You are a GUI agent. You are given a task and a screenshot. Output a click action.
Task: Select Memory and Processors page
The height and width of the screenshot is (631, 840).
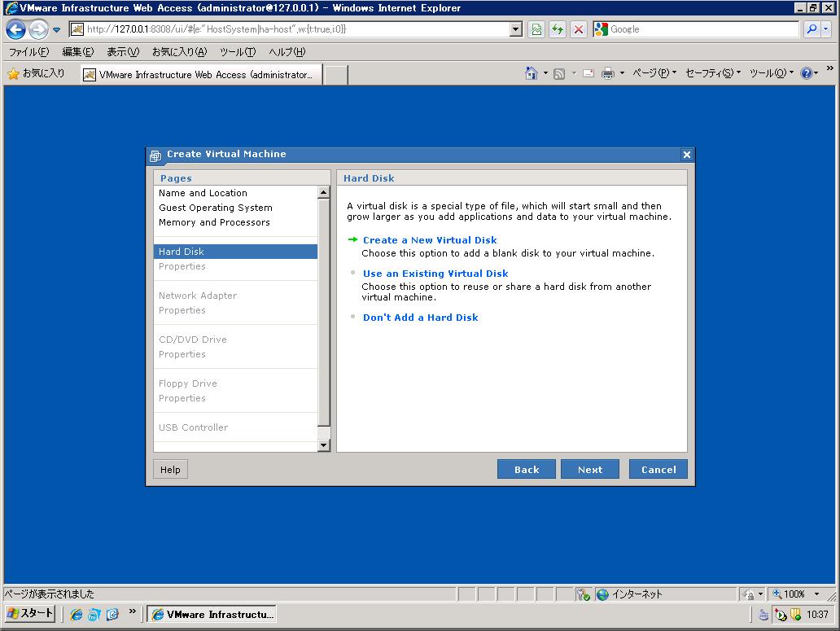[214, 222]
